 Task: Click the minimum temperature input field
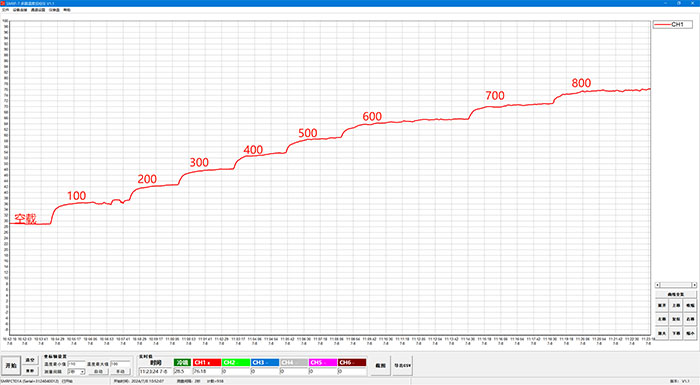(76, 364)
